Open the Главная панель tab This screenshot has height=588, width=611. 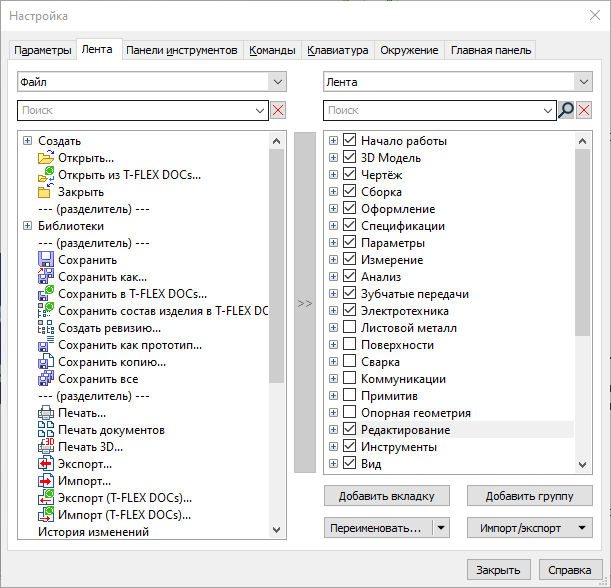coord(491,50)
